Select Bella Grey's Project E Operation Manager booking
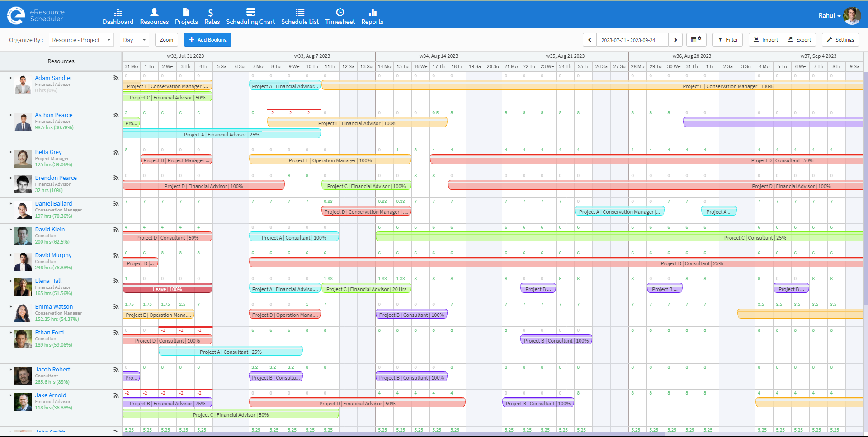This screenshot has height=437, width=868. [x=330, y=160]
